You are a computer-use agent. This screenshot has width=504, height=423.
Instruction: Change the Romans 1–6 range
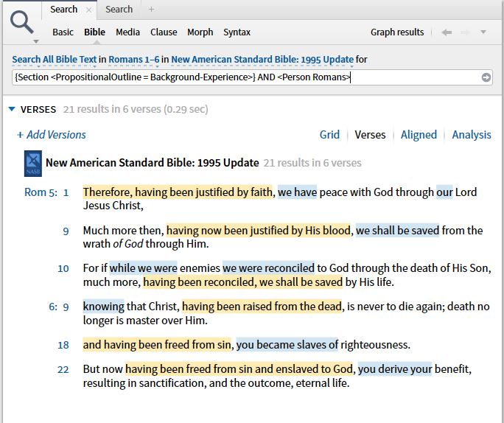[x=133, y=60]
